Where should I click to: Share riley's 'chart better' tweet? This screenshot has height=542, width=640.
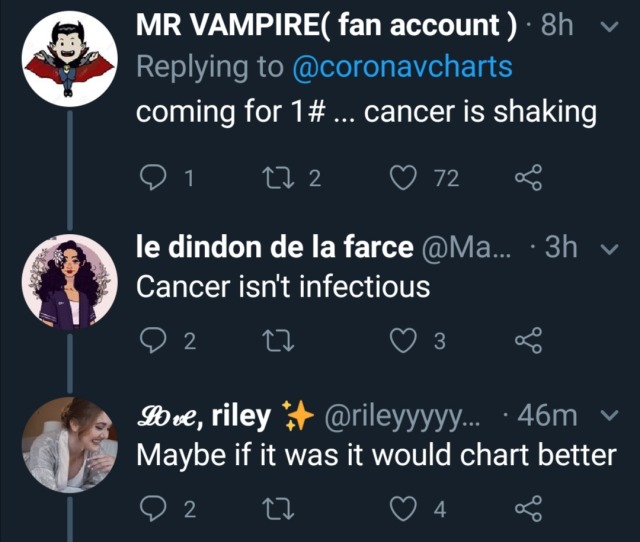[x=527, y=511]
